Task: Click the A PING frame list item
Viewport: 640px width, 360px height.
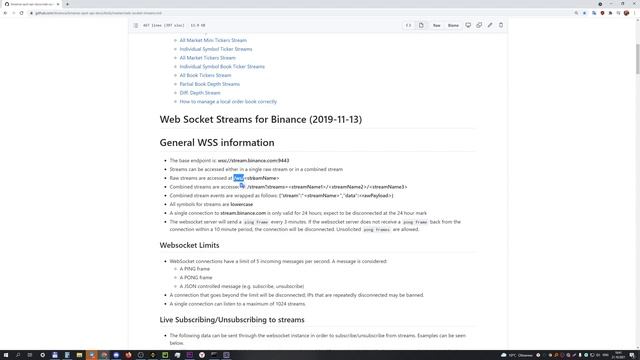Action: pyautogui.click(x=195, y=269)
